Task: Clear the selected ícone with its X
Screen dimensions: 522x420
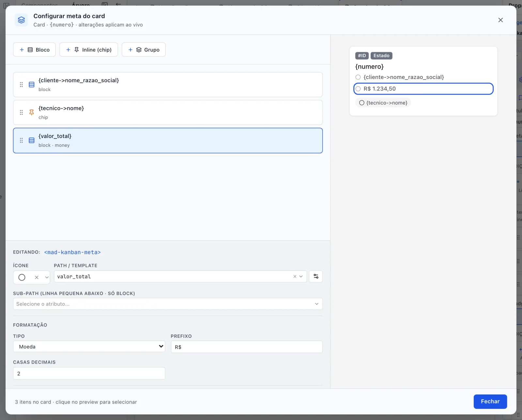Action: click(37, 277)
